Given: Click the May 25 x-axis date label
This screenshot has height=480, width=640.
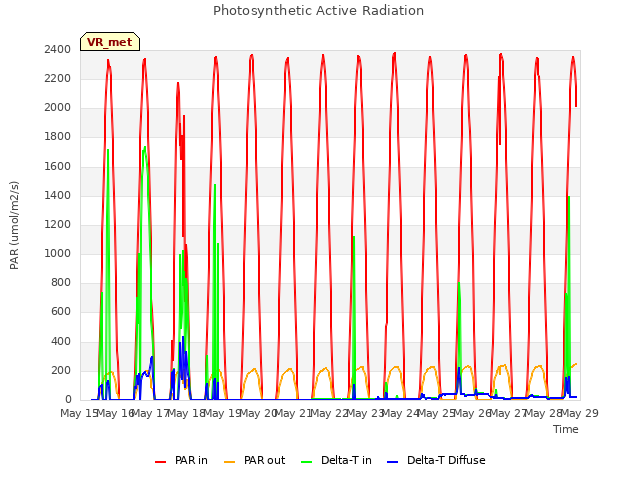Looking at the screenshot, I should pyautogui.click(x=436, y=413).
